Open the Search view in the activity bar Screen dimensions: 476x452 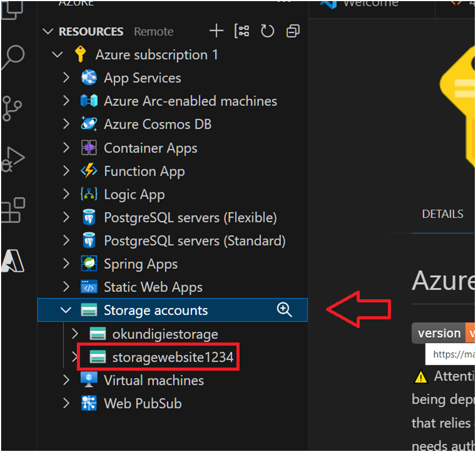(x=13, y=57)
